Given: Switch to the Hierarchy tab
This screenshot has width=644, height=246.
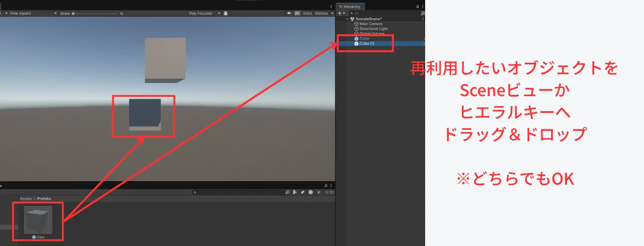Looking at the screenshot, I should point(351,6).
